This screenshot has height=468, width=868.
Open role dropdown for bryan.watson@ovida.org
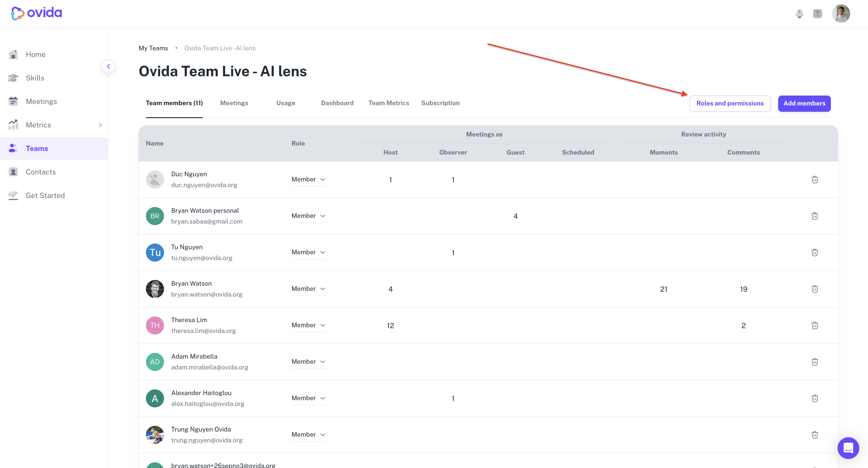click(x=309, y=289)
